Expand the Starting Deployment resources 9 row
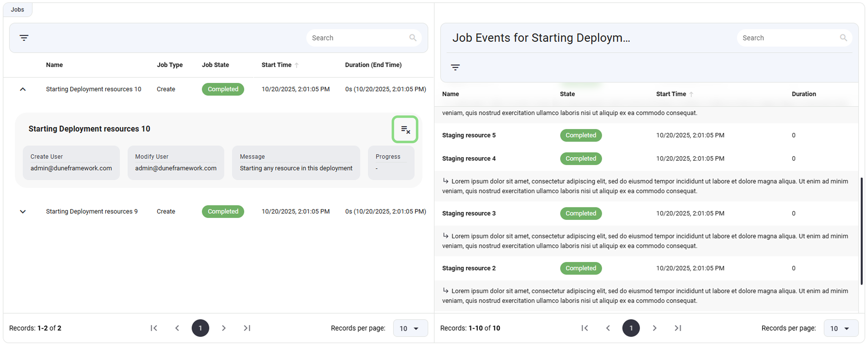Image resolution: width=868 pixels, height=346 pixels. coord(23,212)
